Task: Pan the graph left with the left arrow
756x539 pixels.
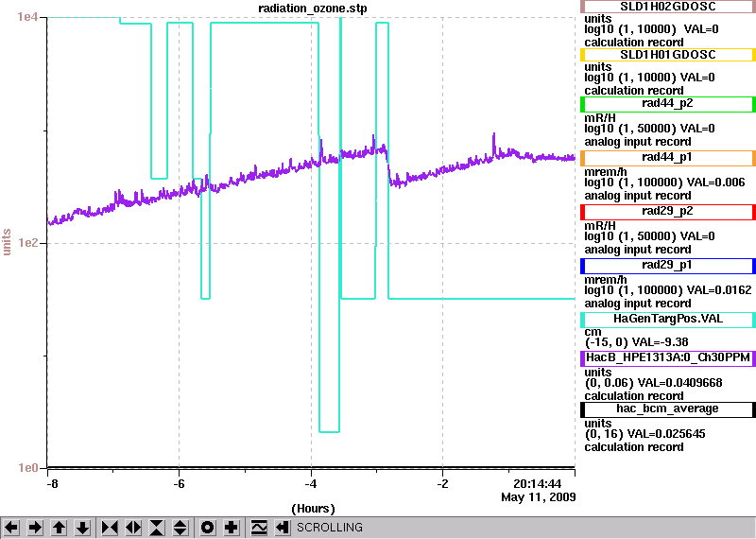Action: coord(11,528)
